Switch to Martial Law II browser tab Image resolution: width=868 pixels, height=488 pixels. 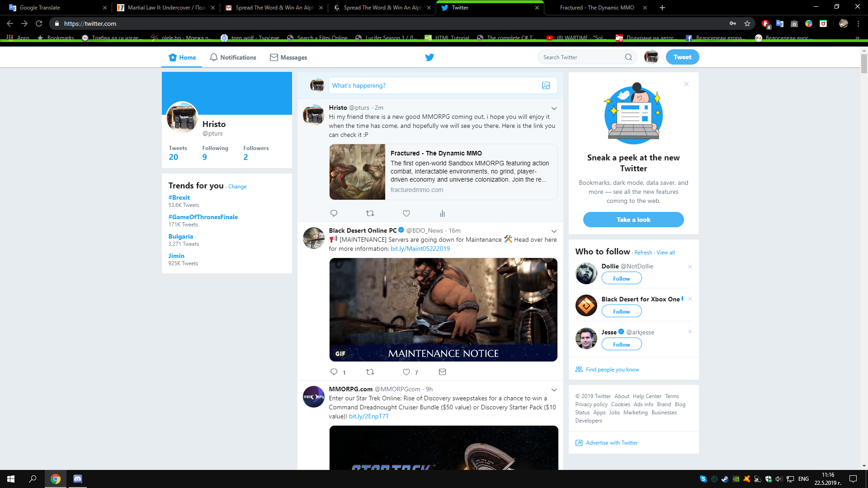pyautogui.click(x=166, y=8)
